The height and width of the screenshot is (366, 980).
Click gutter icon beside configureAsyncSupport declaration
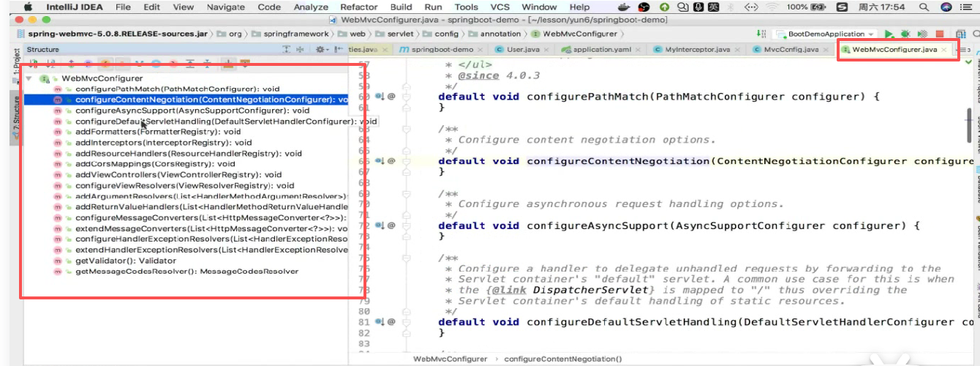[x=380, y=225]
